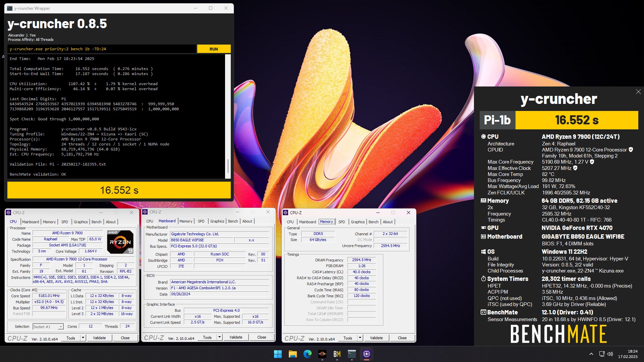Click the OS Windows icon in BenchMate
Image resolution: width=644 pixels, height=362 pixels.
483,251
